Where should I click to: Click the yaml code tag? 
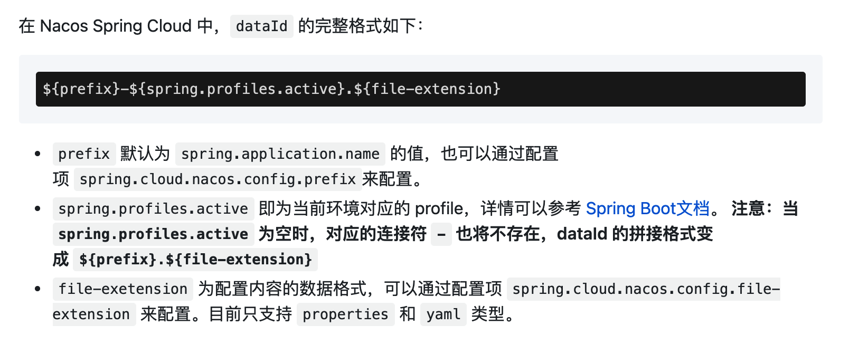[x=444, y=314]
